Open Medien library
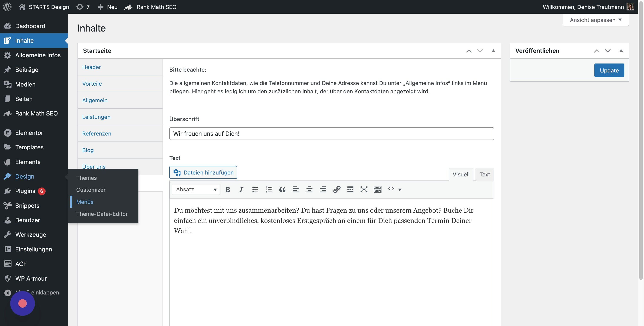This screenshot has width=644, height=326. click(x=34, y=84)
